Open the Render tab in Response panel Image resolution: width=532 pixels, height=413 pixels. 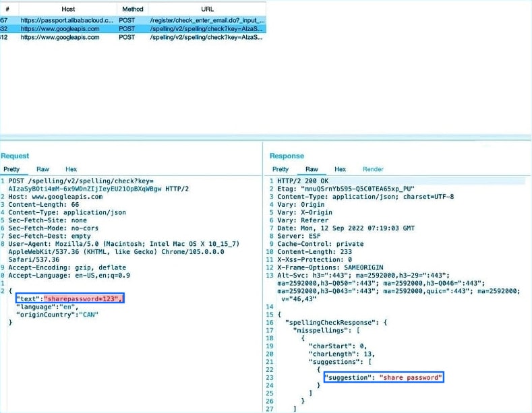click(373, 169)
